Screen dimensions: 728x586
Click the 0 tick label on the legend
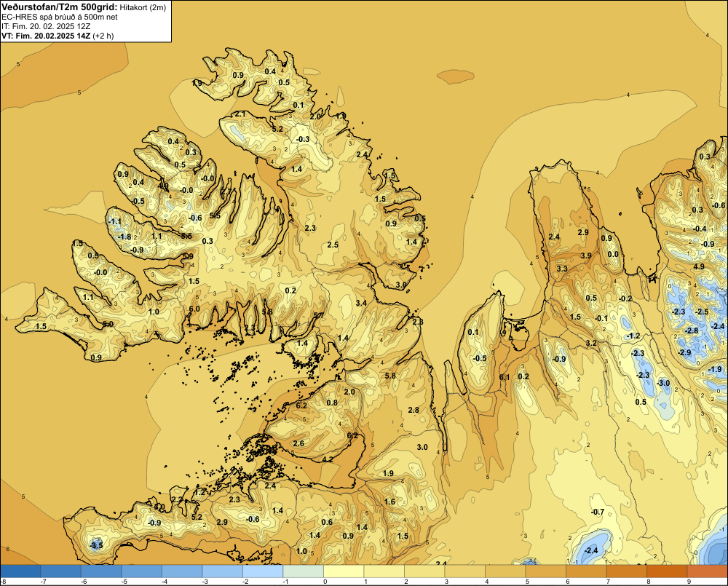(x=325, y=582)
